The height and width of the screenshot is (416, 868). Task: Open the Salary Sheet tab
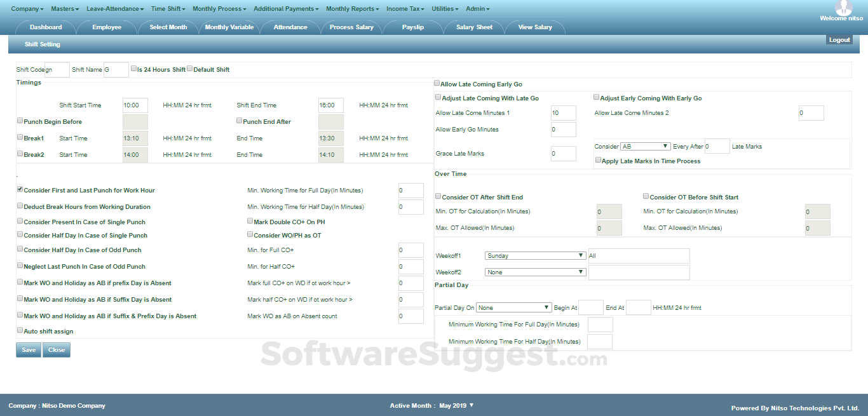coord(474,27)
